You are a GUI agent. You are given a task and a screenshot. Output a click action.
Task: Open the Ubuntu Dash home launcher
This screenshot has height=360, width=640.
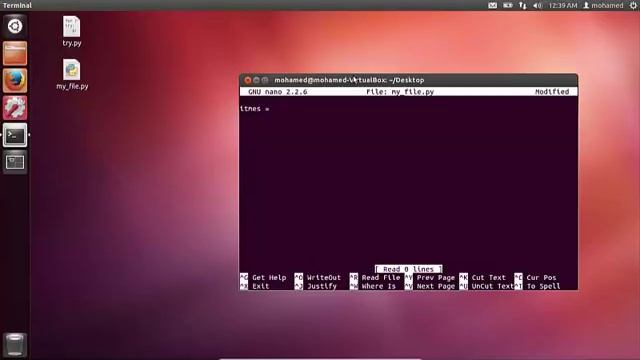point(15,26)
